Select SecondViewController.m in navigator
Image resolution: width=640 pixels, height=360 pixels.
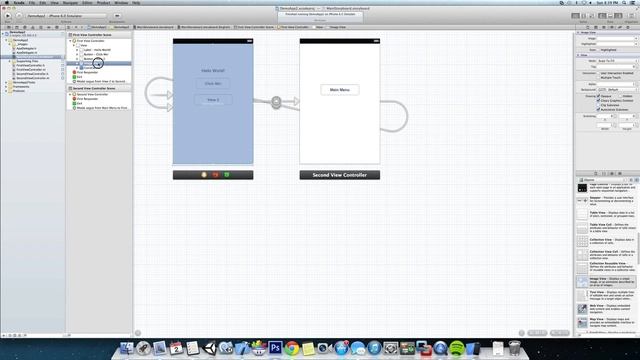(33, 78)
